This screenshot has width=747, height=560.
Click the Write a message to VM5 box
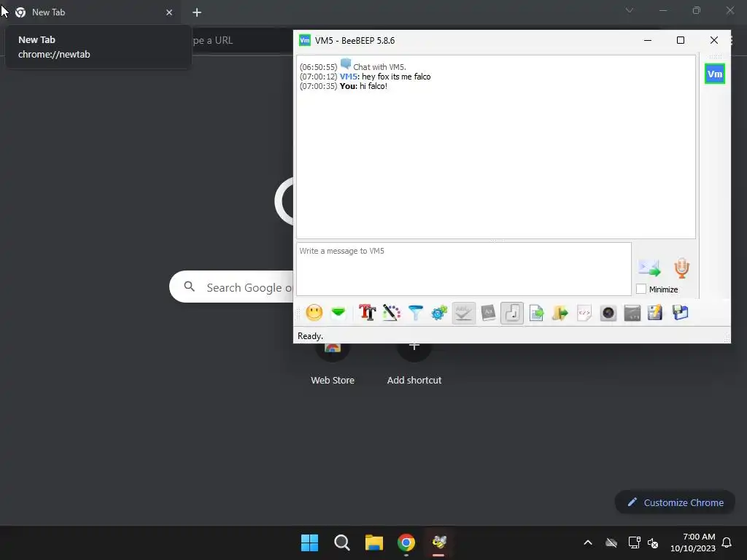tap(464, 269)
